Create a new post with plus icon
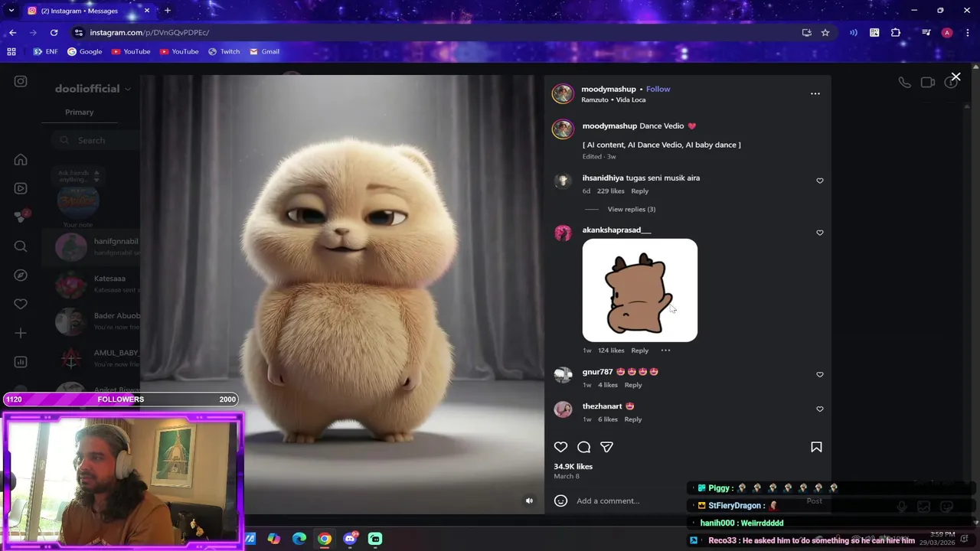Viewport: 980px width, 551px height. pyautogui.click(x=21, y=333)
